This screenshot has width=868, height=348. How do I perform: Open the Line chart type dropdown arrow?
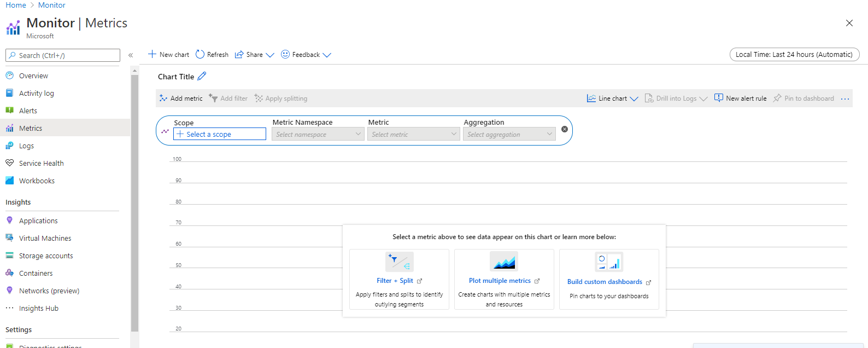[634, 98]
